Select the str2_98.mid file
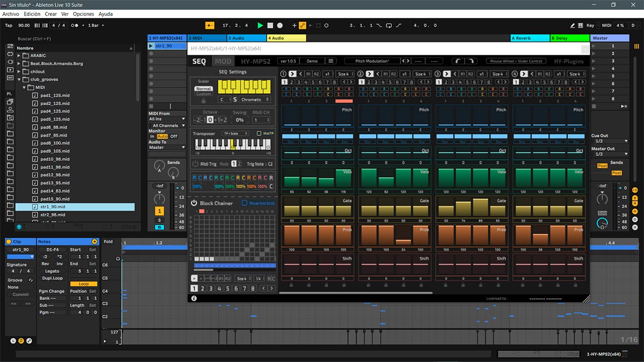This screenshot has width=644, height=362. [x=53, y=215]
